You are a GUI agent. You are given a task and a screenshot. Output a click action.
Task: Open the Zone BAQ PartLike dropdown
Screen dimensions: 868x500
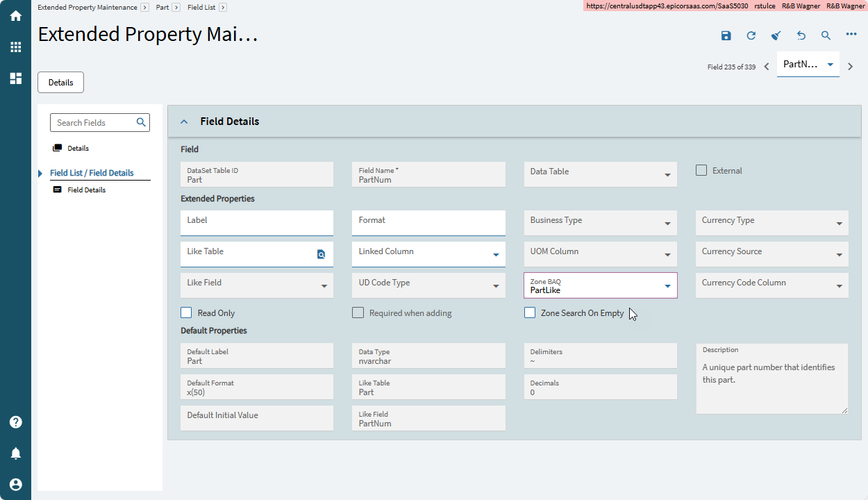click(x=667, y=286)
